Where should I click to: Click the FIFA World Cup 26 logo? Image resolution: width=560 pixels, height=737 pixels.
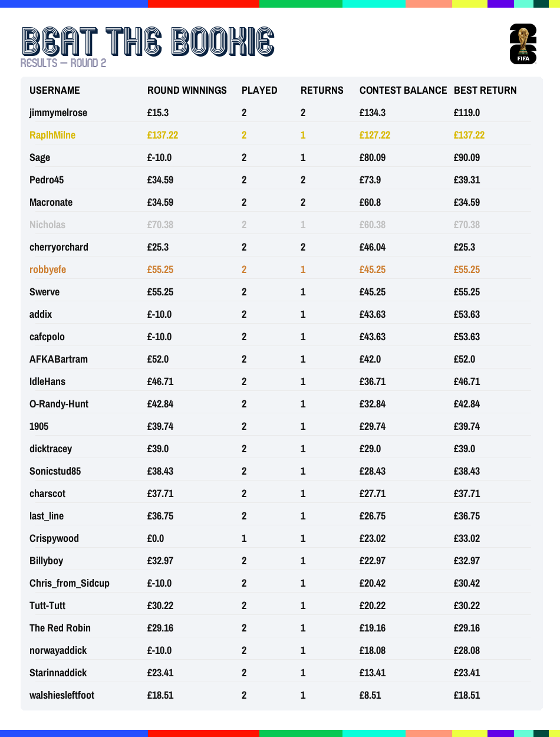(523, 44)
